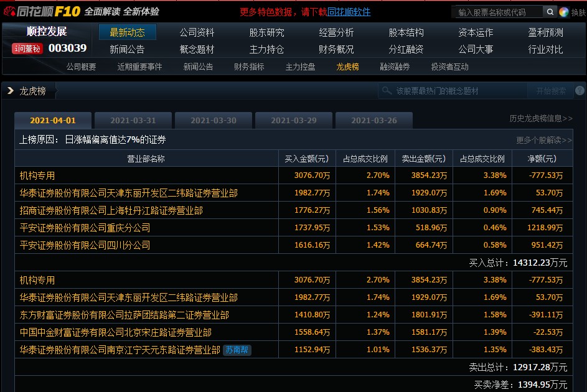Click the 上榜原因 description text

(x=93, y=140)
